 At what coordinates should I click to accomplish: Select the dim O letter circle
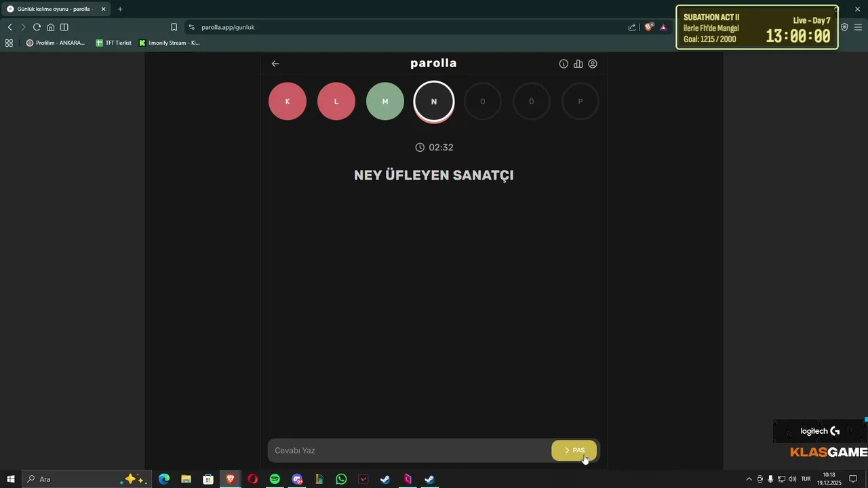coord(483,101)
